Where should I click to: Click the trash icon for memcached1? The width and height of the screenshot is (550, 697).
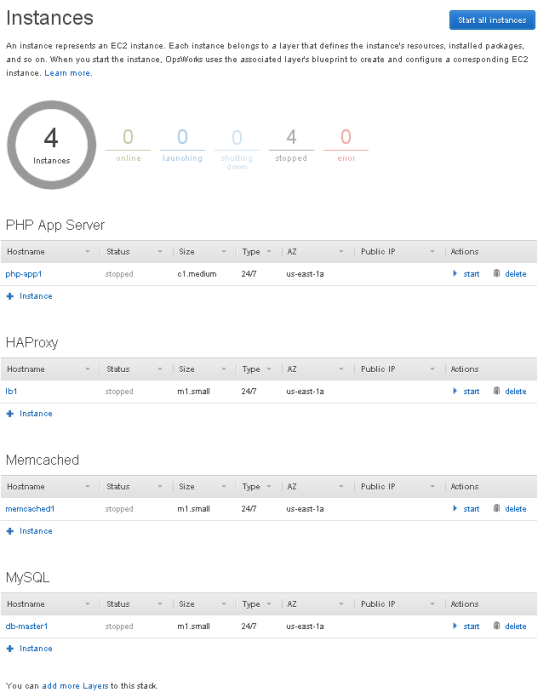(x=497, y=508)
